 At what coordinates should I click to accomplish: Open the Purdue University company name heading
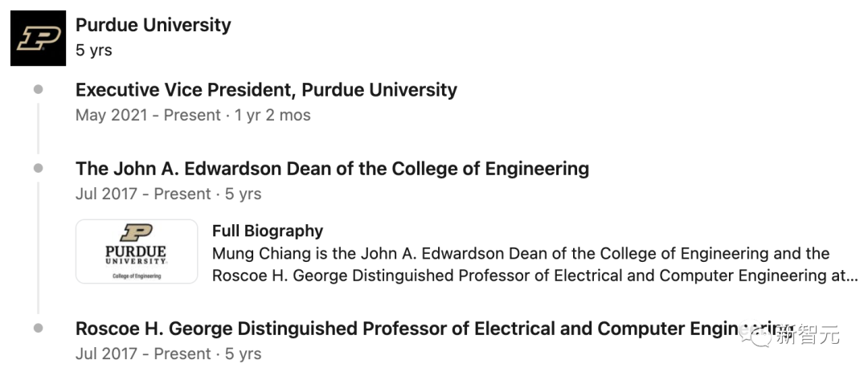click(153, 25)
